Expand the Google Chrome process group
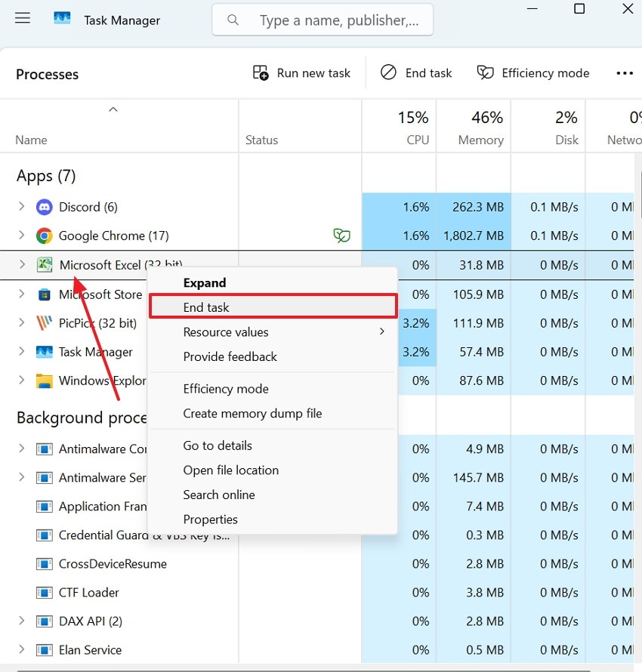The width and height of the screenshot is (642, 672). 20,235
